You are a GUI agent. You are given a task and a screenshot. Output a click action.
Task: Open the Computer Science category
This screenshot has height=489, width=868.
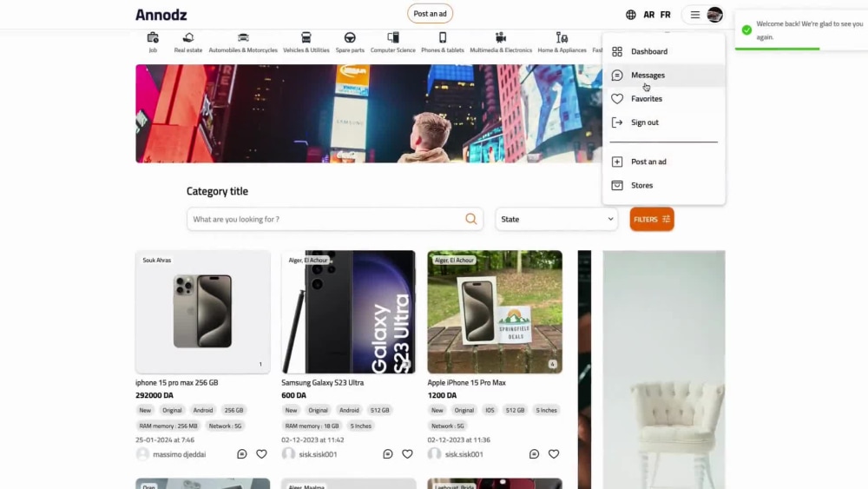point(393,43)
